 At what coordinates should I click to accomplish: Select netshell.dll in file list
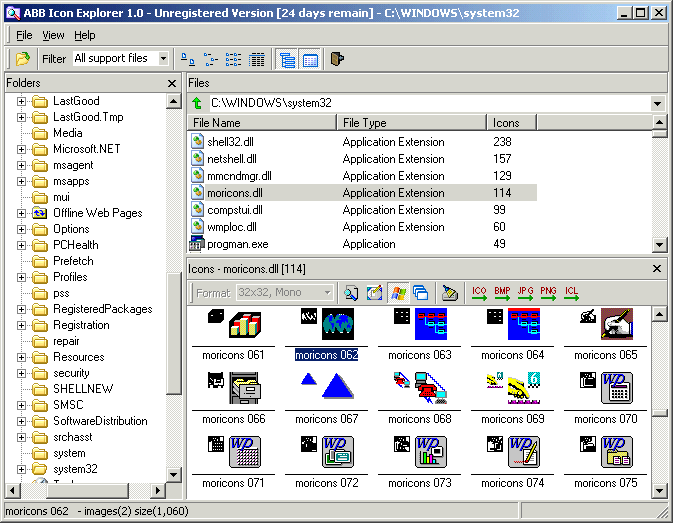coord(232,159)
